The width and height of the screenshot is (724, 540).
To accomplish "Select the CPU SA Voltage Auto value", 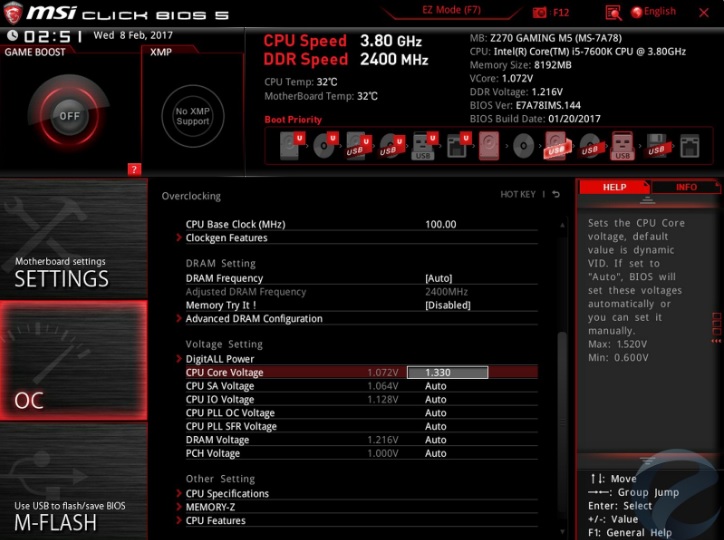I will tap(435, 386).
